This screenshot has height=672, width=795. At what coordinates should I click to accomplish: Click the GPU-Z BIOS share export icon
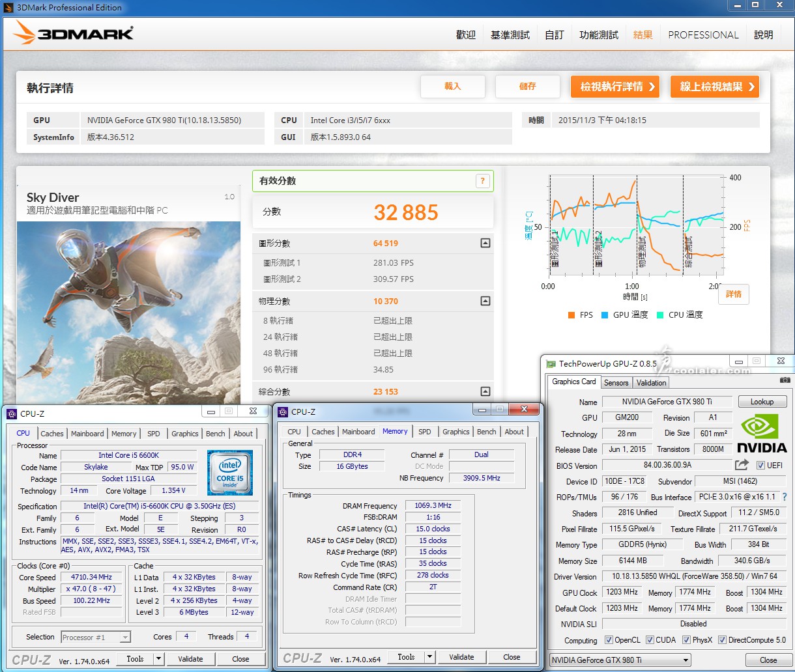pyautogui.click(x=742, y=465)
